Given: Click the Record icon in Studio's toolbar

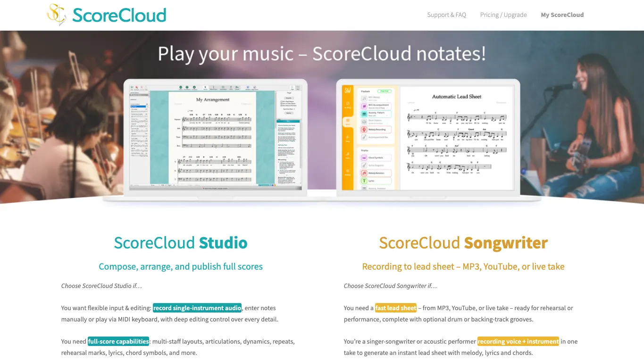Looking at the screenshot, I should point(136,88).
